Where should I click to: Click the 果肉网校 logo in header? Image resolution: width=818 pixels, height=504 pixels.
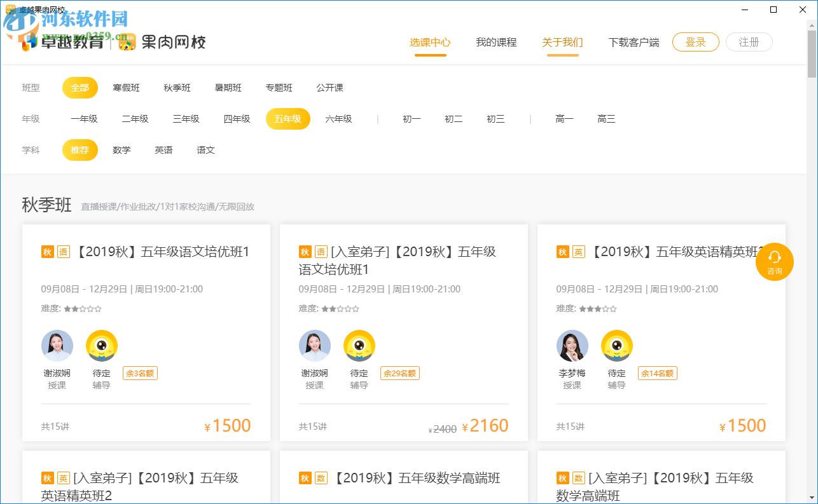coord(162,43)
